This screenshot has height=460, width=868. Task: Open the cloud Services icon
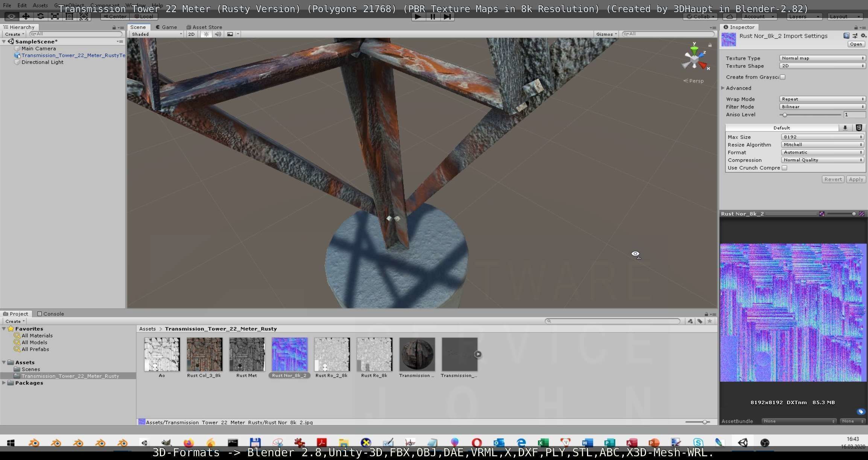730,17
